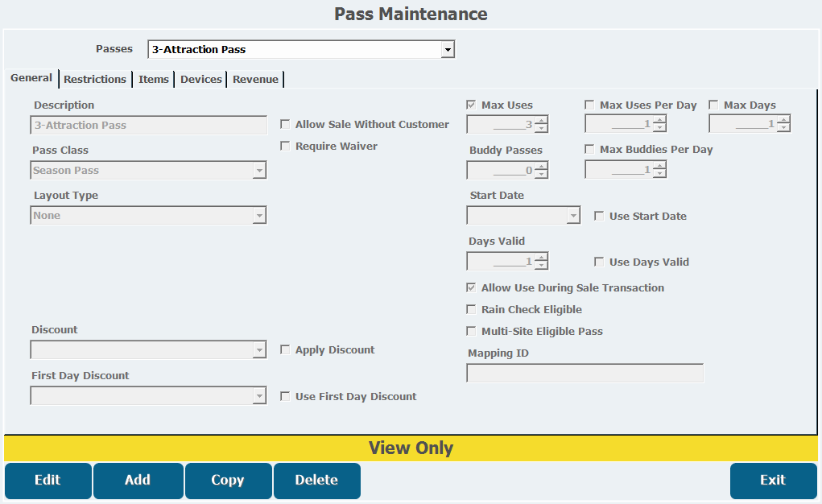Screen dimensions: 822x504
Task: Toggle the Max Uses checkbox
Action: 471,105
